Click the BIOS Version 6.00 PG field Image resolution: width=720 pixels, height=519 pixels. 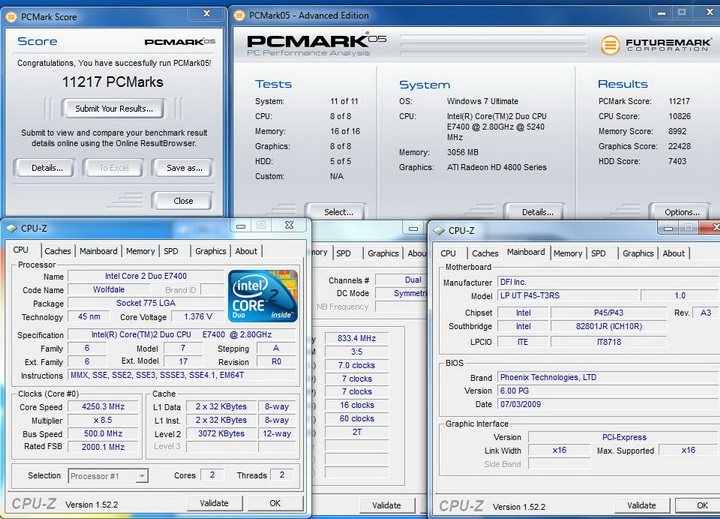[608, 391]
